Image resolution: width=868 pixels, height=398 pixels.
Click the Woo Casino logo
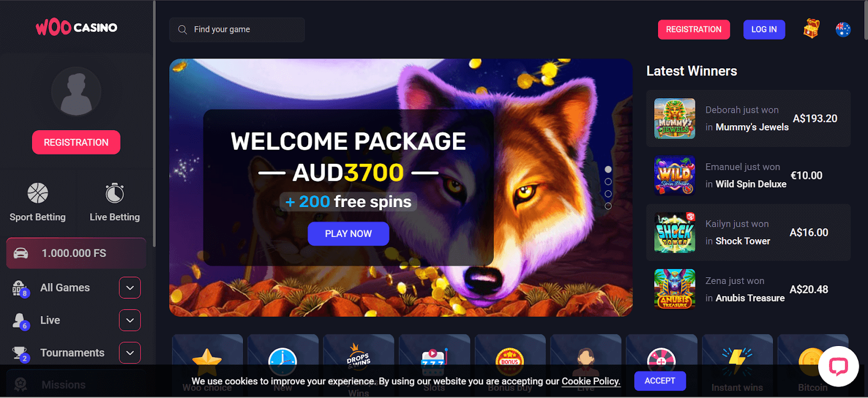[76, 27]
